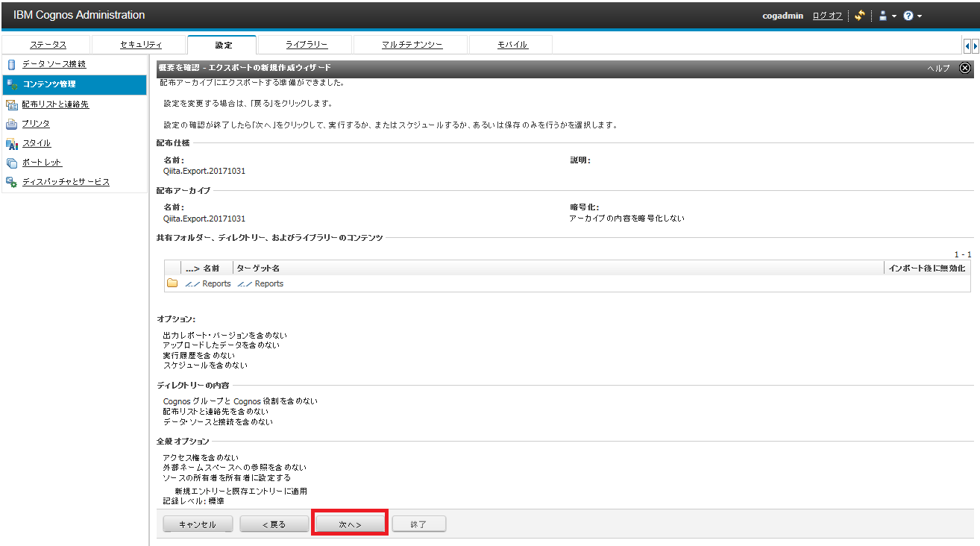Image resolution: width=980 pixels, height=546 pixels.
Task: Click the Qiita.Export.20171031 name under 配布アーカイブ
Action: (204, 219)
